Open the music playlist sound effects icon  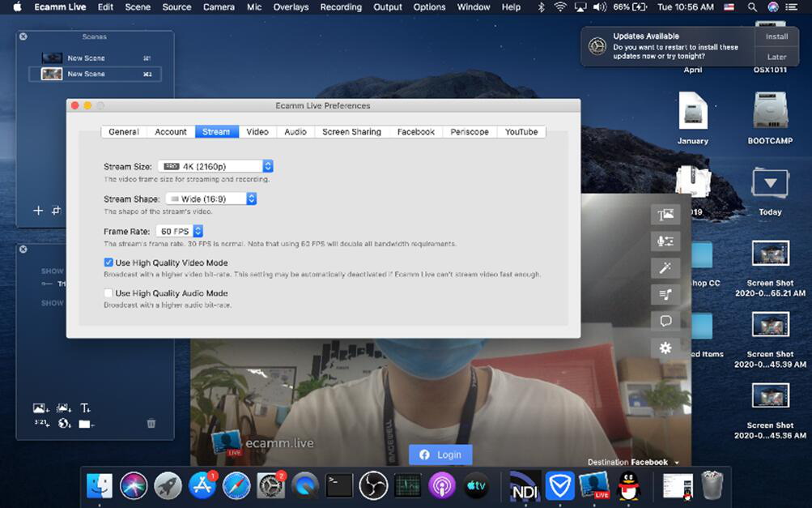coord(665,295)
